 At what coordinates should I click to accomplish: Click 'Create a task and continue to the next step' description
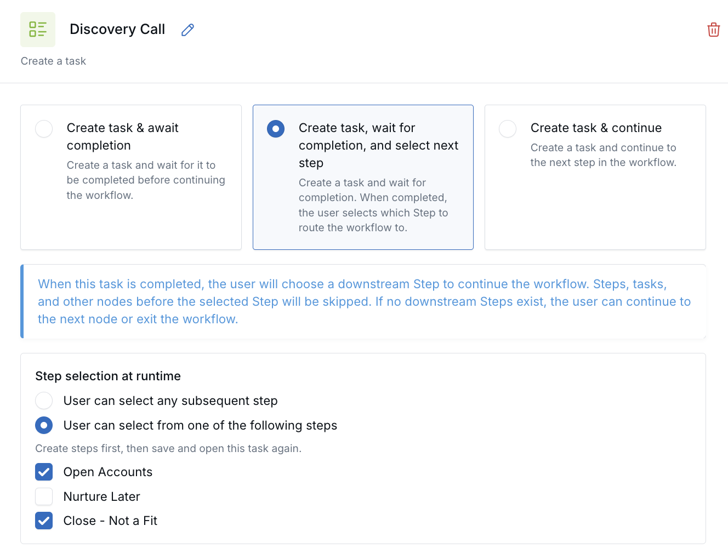(x=604, y=155)
